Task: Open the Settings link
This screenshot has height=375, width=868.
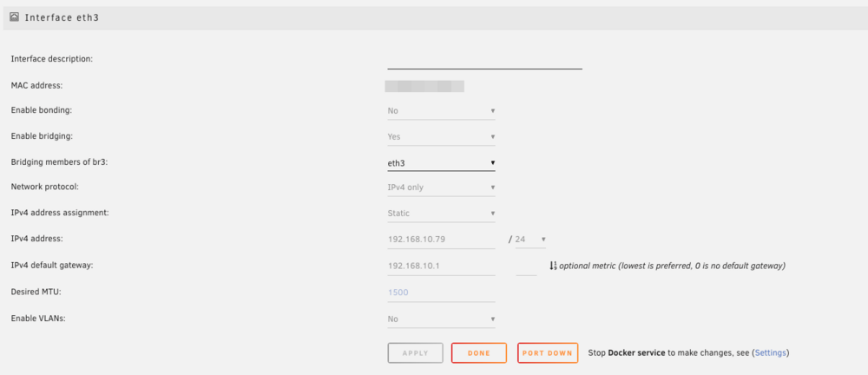Action: coord(770,352)
